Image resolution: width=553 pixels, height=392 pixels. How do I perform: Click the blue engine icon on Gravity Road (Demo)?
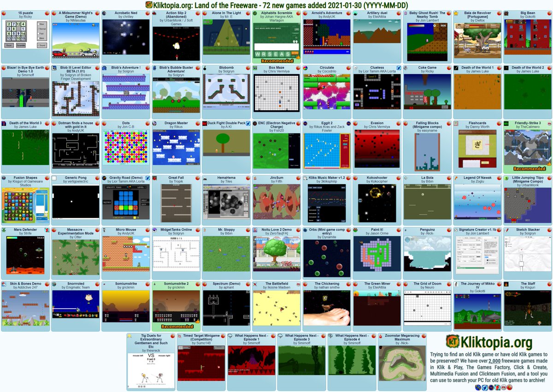click(147, 178)
